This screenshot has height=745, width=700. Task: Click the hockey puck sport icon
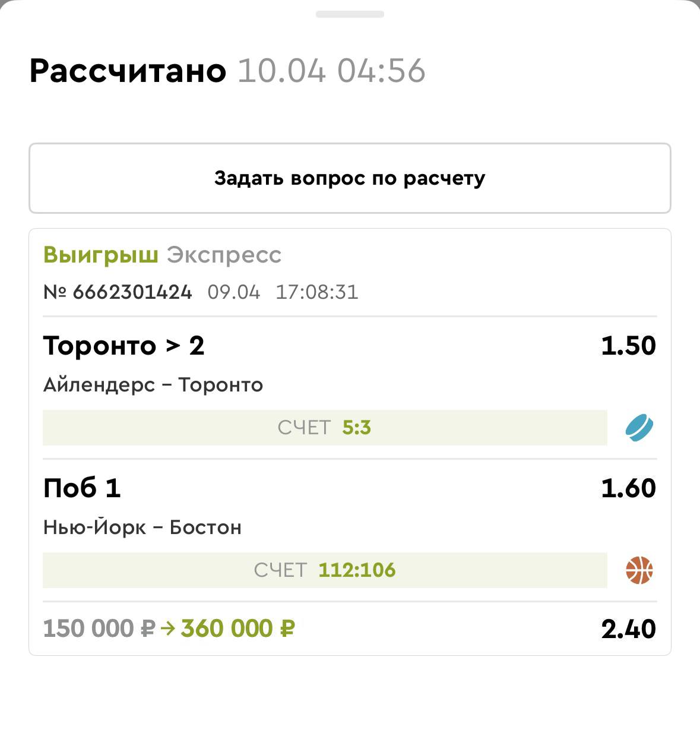639,428
